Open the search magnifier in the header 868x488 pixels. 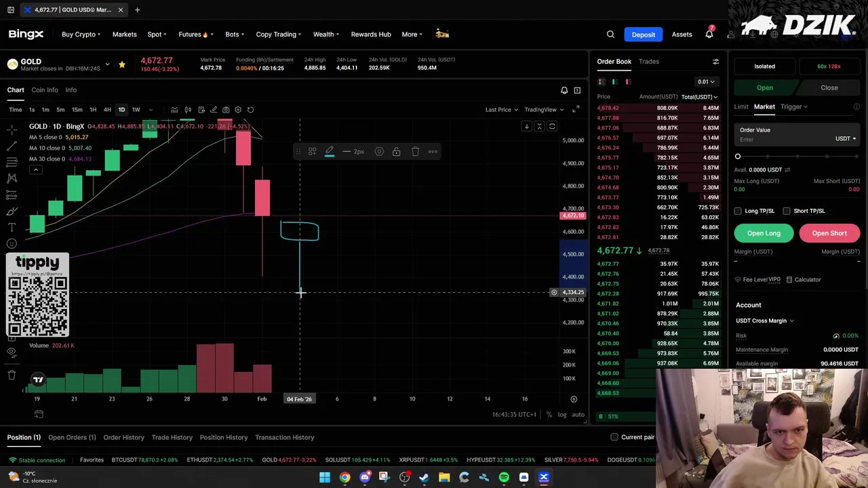(610, 35)
